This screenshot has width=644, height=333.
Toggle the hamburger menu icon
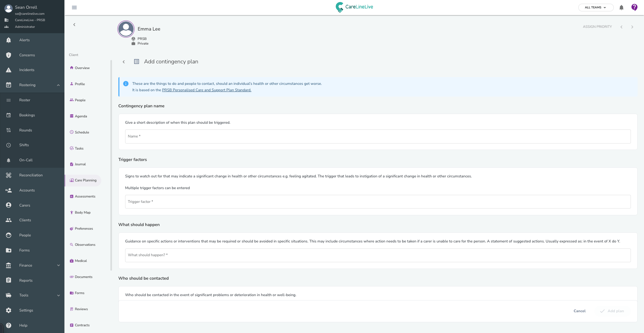(74, 7)
